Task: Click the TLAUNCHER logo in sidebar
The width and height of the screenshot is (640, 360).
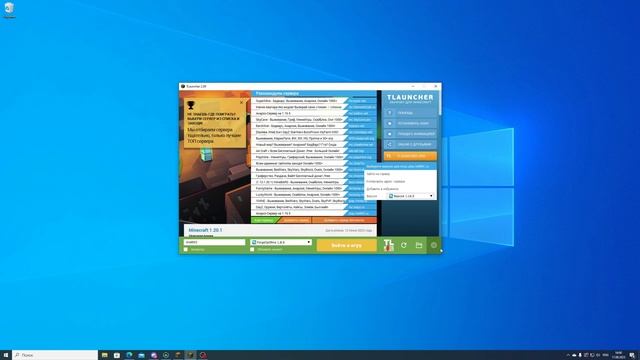Action: coord(410,98)
